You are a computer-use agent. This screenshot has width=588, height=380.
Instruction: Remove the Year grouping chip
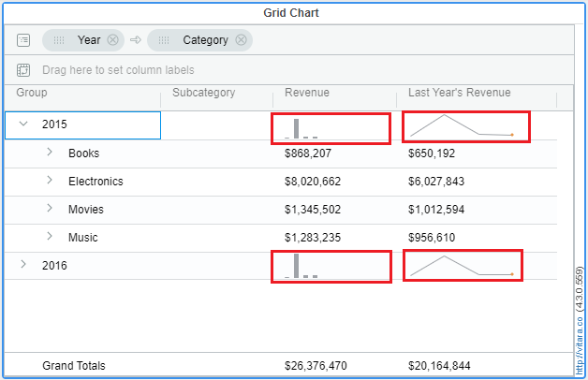click(113, 39)
